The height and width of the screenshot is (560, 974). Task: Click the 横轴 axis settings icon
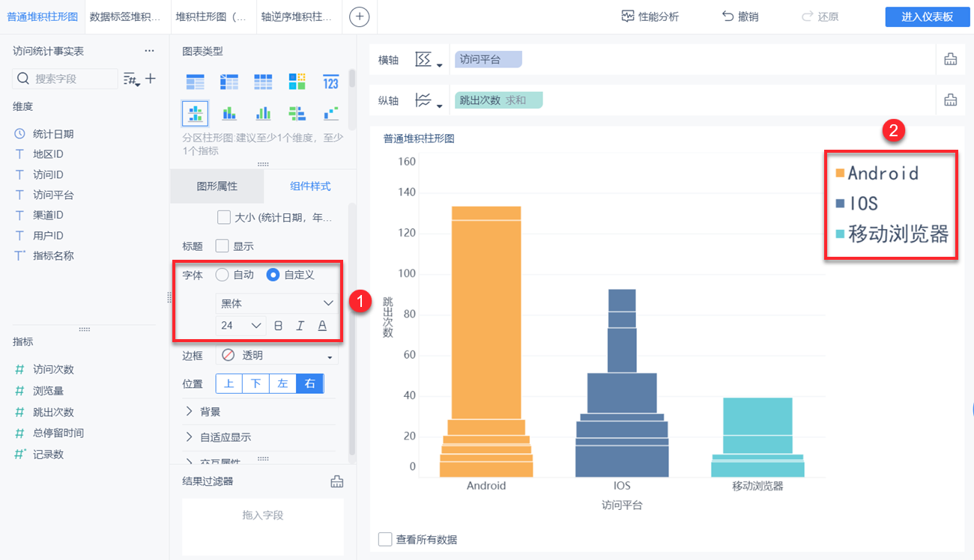pos(428,60)
